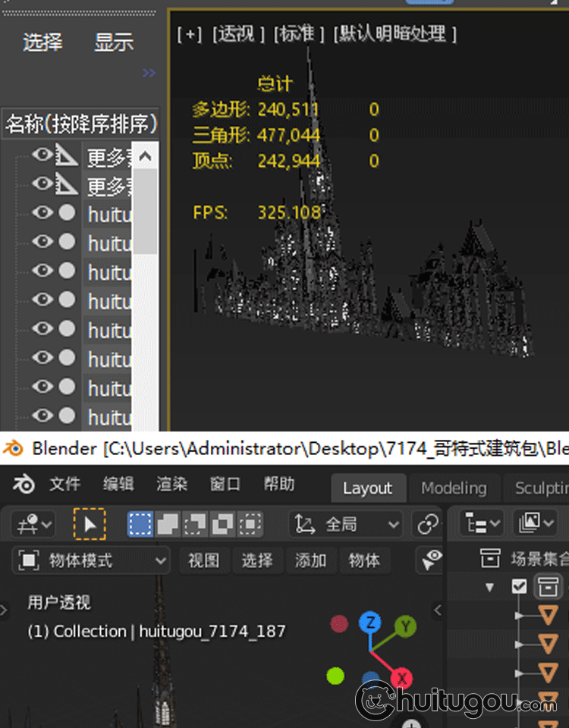Switch to the Layout workspace tab

point(368,488)
